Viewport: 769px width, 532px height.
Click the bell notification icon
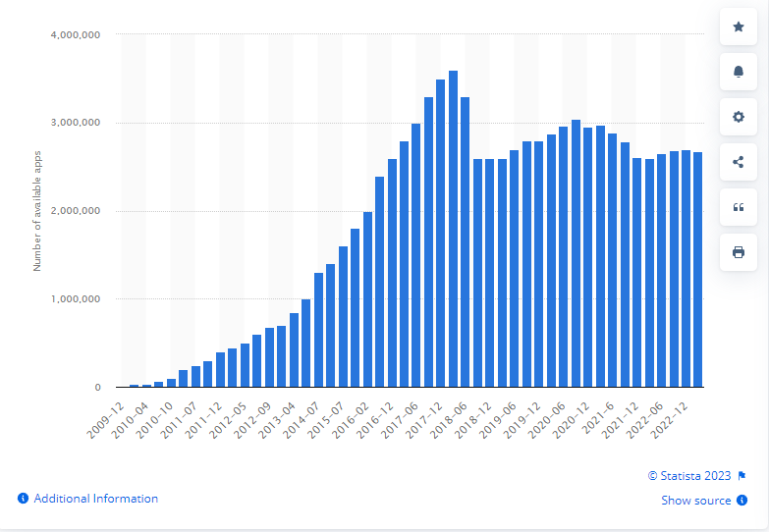pyautogui.click(x=739, y=72)
